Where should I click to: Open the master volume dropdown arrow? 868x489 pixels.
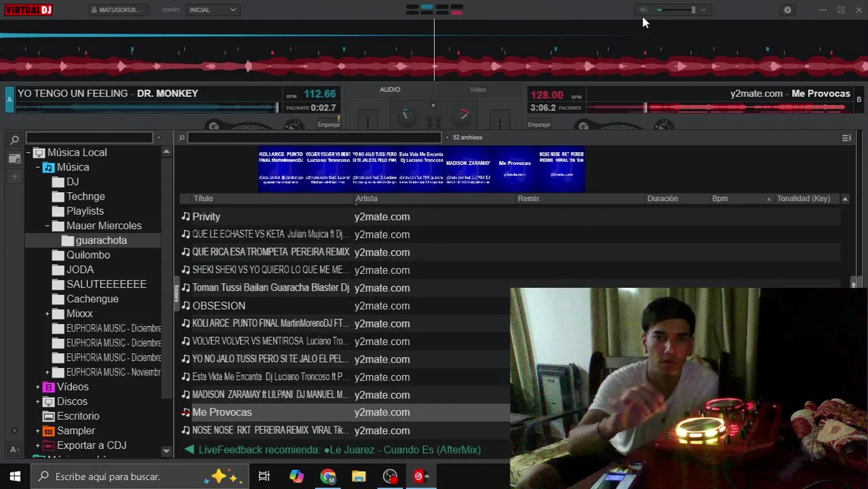(x=703, y=10)
